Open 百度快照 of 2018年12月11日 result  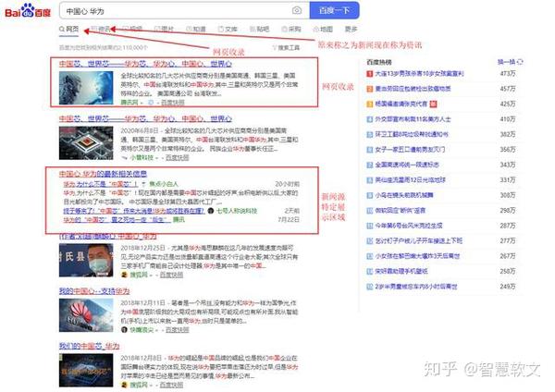pos(178,330)
